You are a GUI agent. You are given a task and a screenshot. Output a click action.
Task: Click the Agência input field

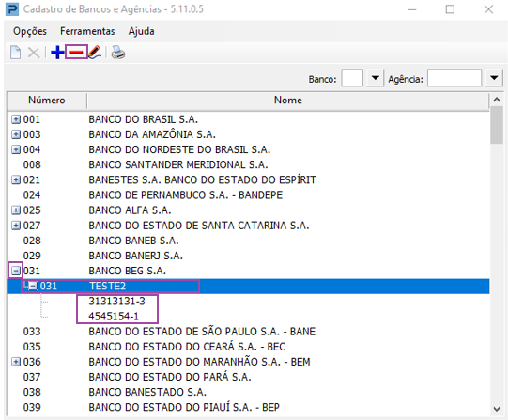pyautogui.click(x=454, y=78)
